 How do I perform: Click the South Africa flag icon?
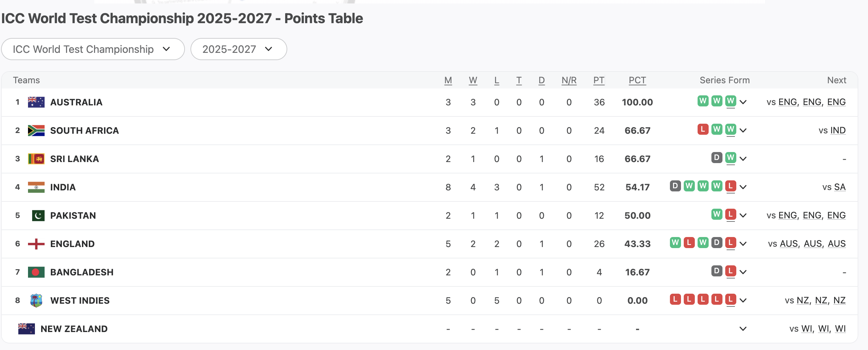pyautogui.click(x=36, y=131)
